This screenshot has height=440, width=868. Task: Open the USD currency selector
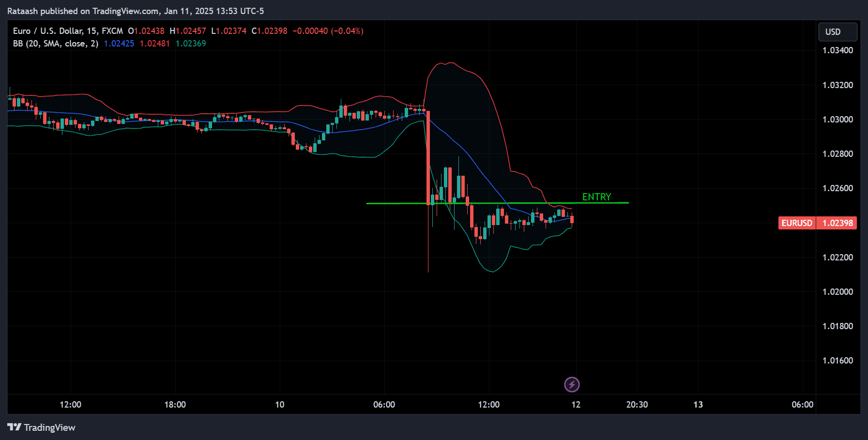[838, 32]
